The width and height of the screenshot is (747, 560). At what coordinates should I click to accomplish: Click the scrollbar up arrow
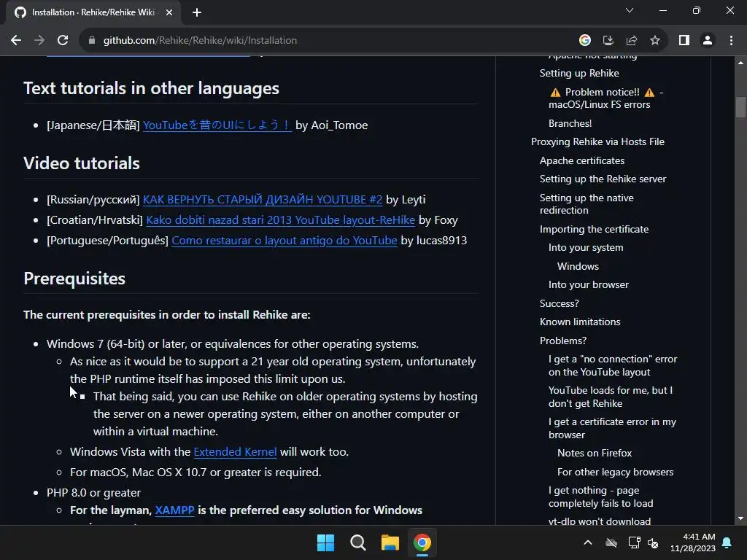740,63
